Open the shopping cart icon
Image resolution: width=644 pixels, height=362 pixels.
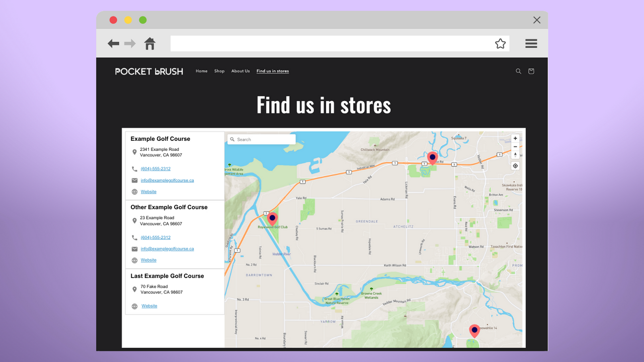(x=531, y=71)
